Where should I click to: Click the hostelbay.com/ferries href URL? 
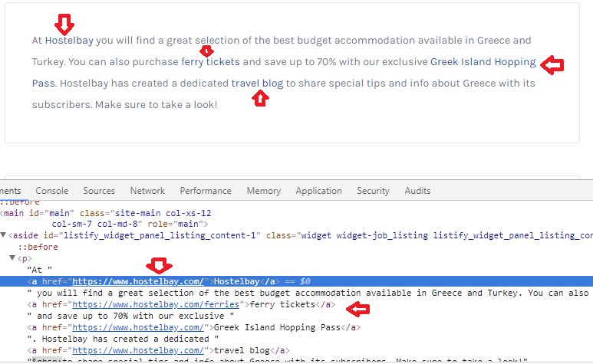pos(156,304)
